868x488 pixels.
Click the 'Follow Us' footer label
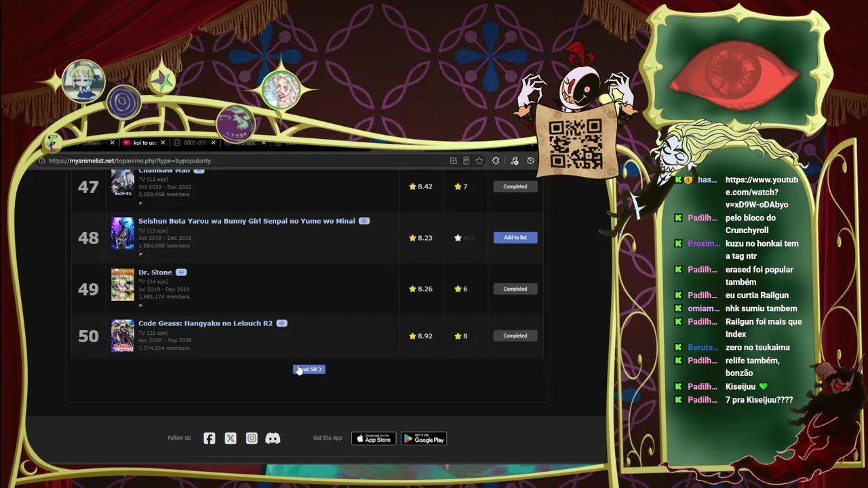[179, 439]
